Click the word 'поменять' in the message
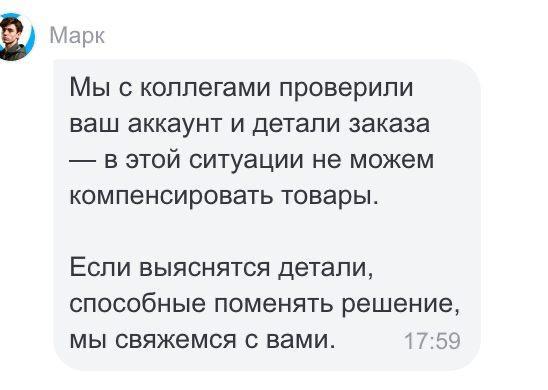The image size is (548, 390). [274, 305]
